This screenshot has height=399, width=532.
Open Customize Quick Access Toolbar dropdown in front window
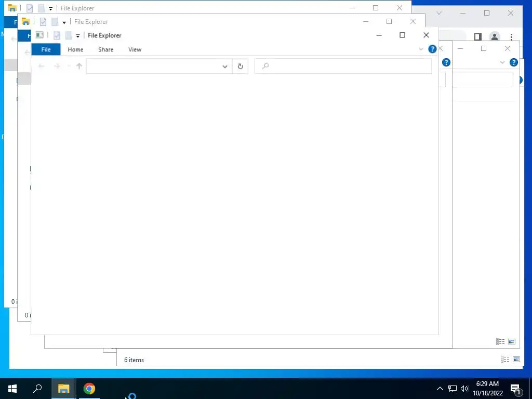coord(78,36)
